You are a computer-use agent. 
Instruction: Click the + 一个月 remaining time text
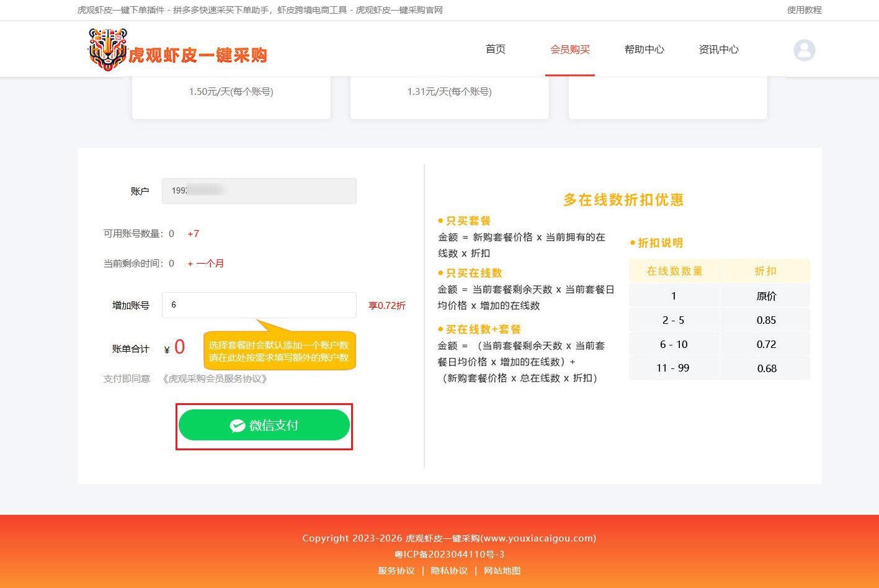206,264
